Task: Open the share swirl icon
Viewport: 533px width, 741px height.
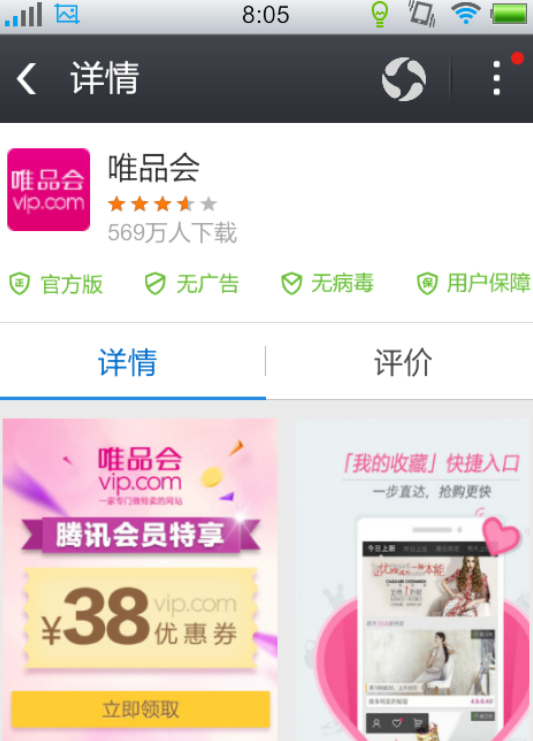Action: [x=404, y=79]
